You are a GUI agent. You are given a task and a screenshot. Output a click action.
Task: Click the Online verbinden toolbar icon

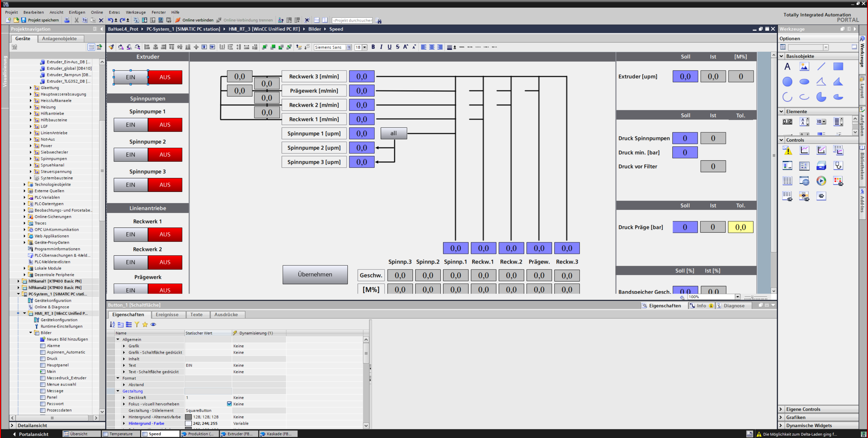[x=178, y=20]
